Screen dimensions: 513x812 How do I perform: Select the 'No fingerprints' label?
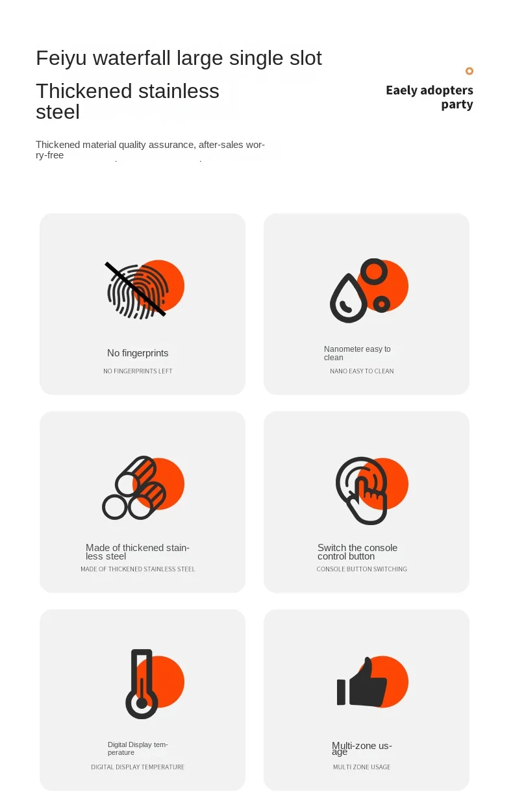(x=138, y=353)
